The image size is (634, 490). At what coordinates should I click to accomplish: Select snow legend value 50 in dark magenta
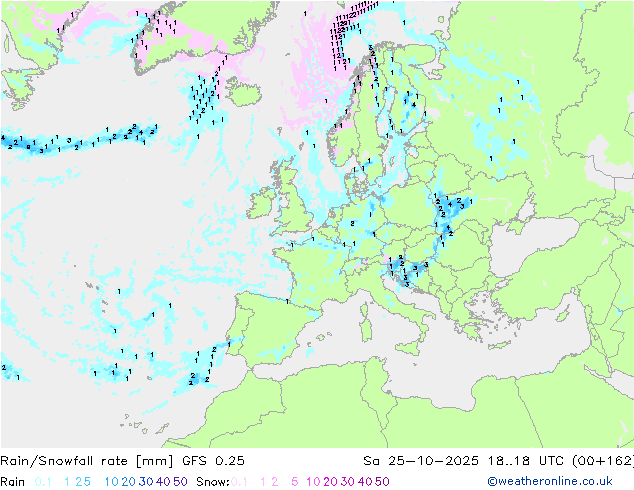382,482
